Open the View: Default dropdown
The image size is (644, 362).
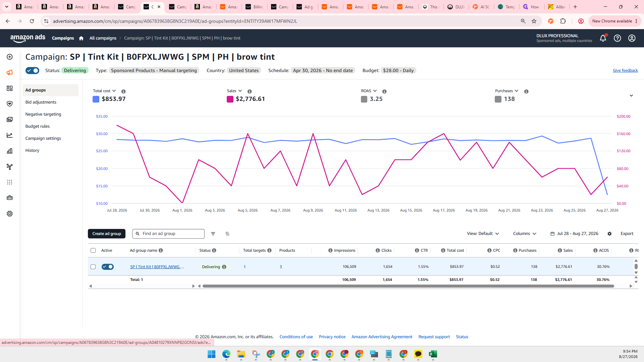[483, 234]
